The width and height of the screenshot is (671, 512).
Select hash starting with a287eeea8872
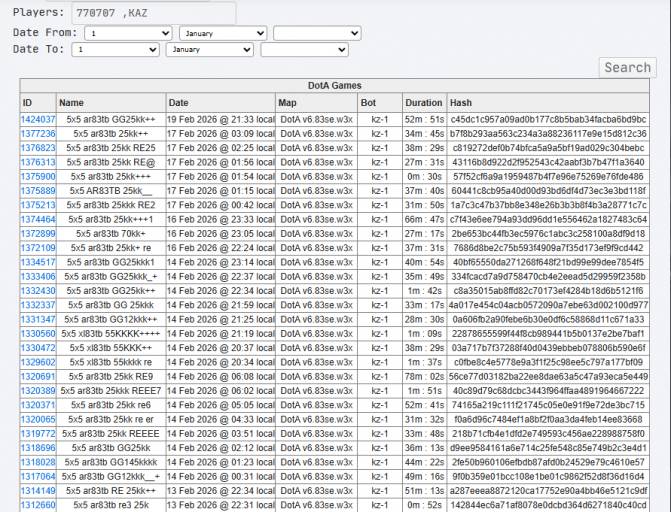(x=548, y=491)
